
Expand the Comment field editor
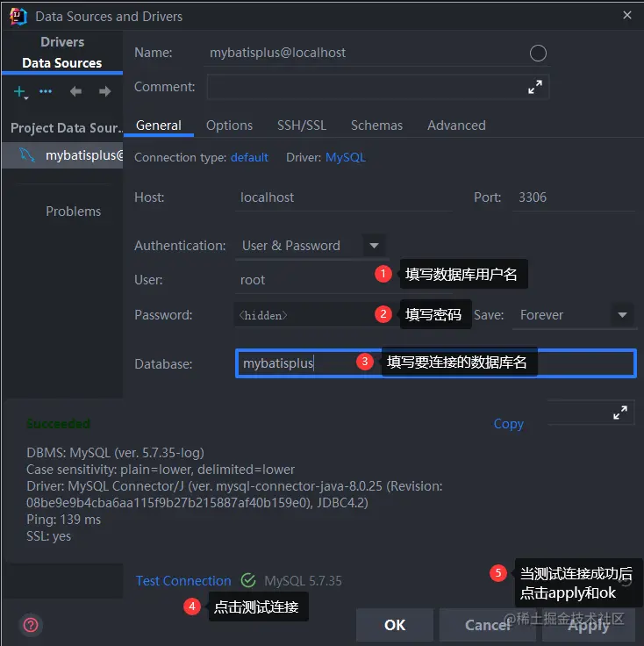point(535,87)
